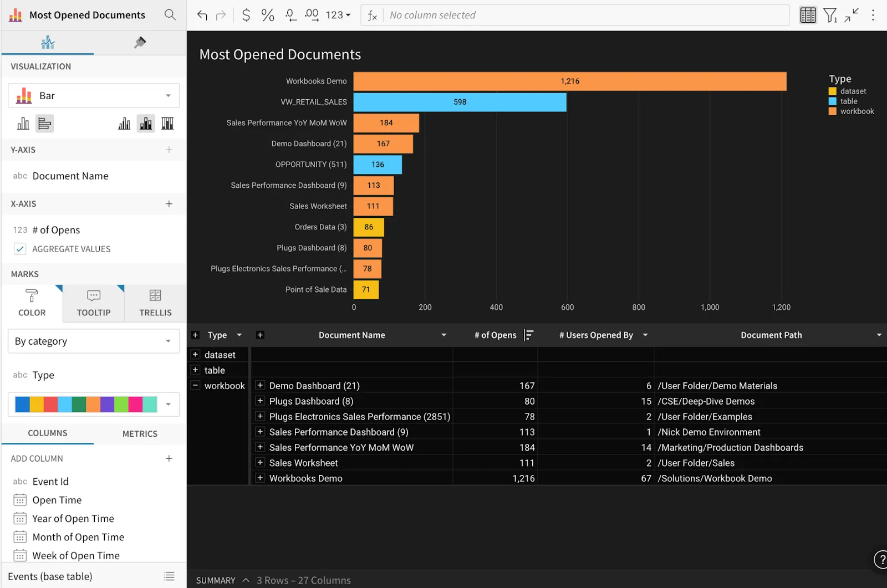This screenshot has width=887, height=588.
Task: Toggle the data table view icon
Action: (x=808, y=15)
